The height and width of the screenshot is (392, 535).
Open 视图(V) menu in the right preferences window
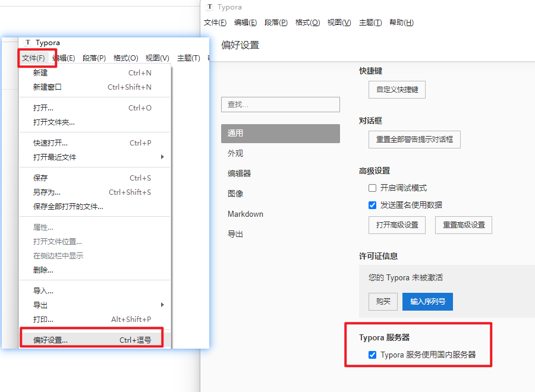coord(339,23)
